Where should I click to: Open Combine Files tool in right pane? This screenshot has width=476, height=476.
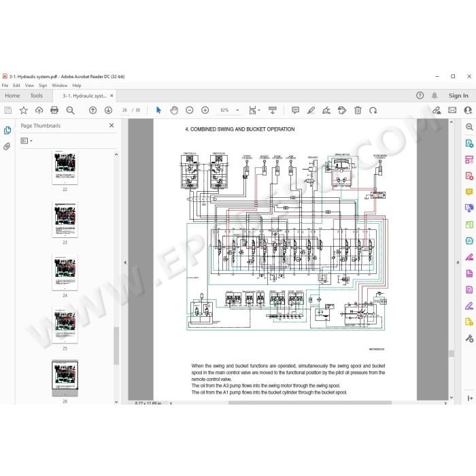coord(469,208)
